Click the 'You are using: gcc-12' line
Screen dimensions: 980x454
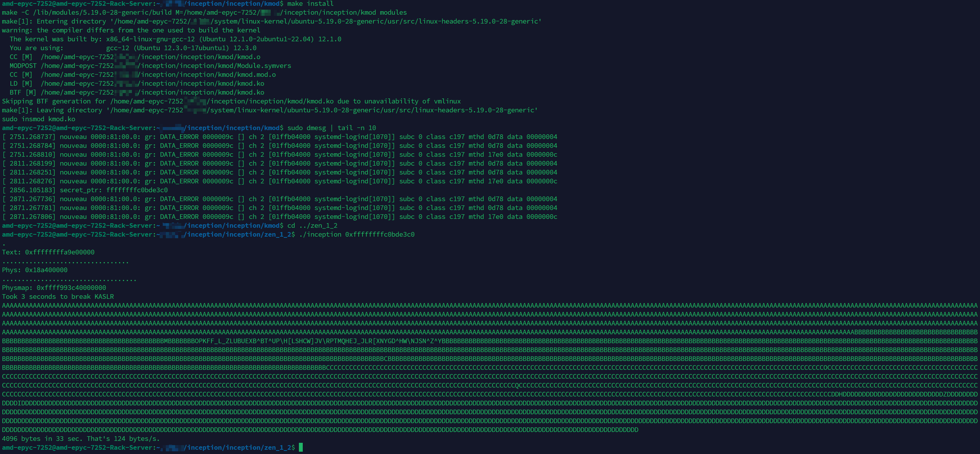coord(133,48)
